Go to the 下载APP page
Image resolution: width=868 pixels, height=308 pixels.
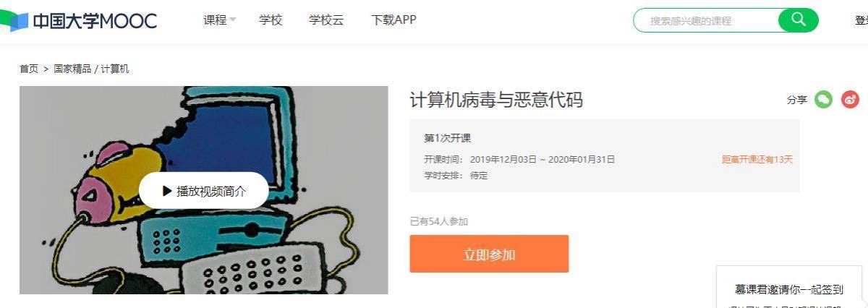point(393,20)
